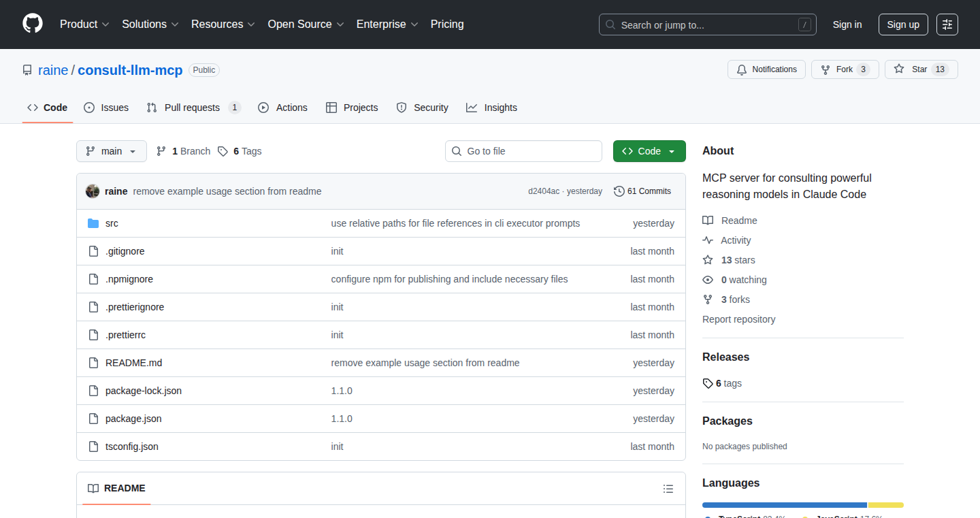Open the accessibility settings icon in header
Viewport: 980px width, 518px height.
coord(947,25)
